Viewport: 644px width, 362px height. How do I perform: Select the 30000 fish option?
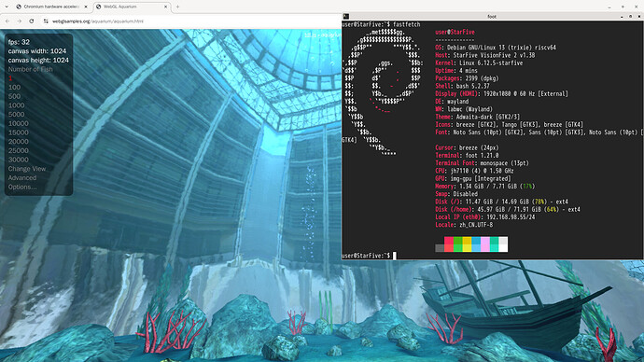tap(19, 160)
